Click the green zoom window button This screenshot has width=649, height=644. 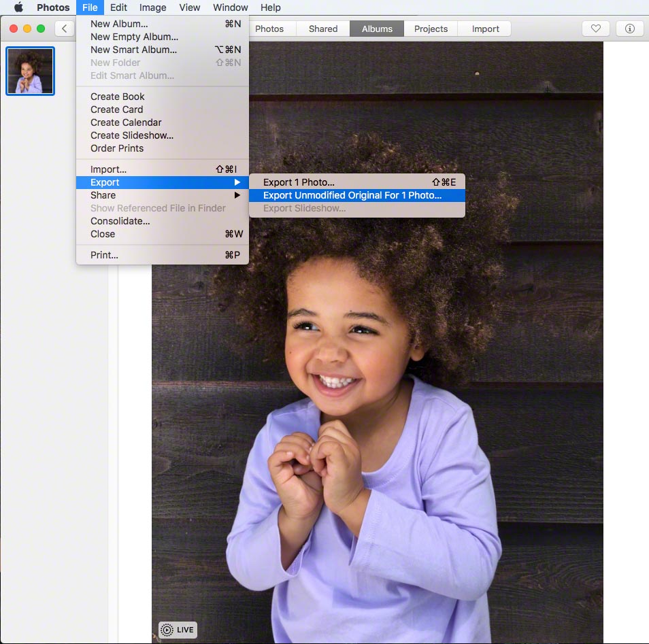[41, 29]
